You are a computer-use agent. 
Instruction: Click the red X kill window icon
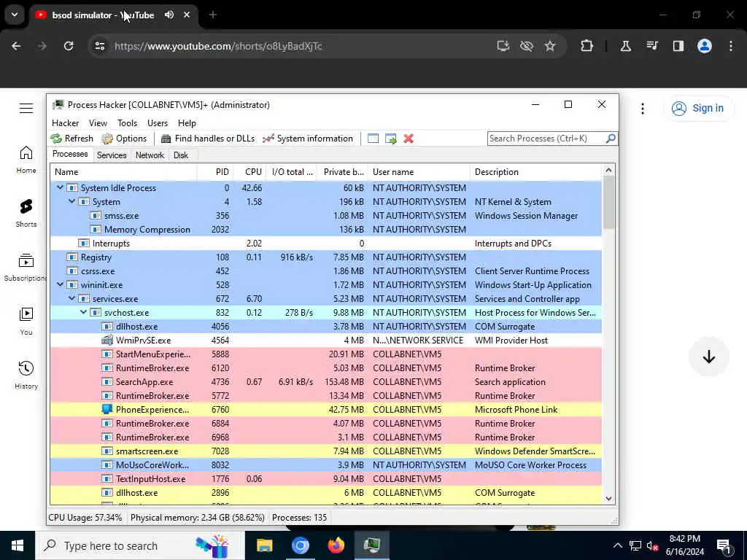pyautogui.click(x=409, y=139)
